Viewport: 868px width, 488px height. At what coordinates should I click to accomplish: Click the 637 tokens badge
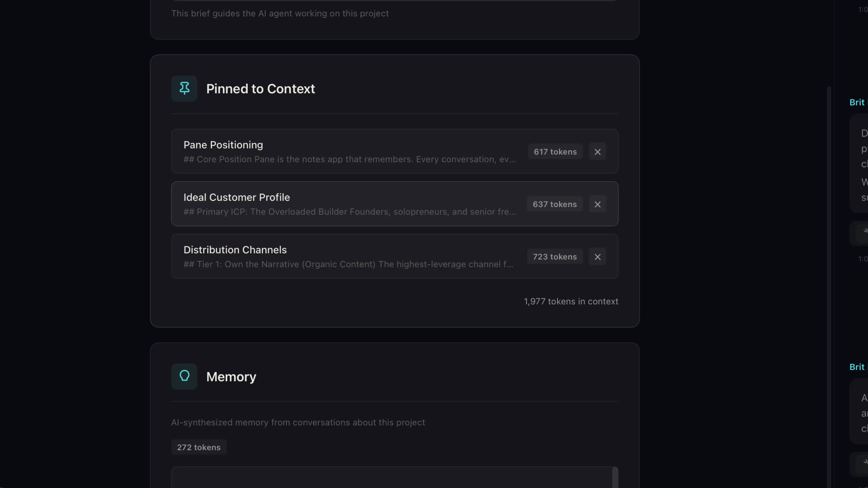555,204
